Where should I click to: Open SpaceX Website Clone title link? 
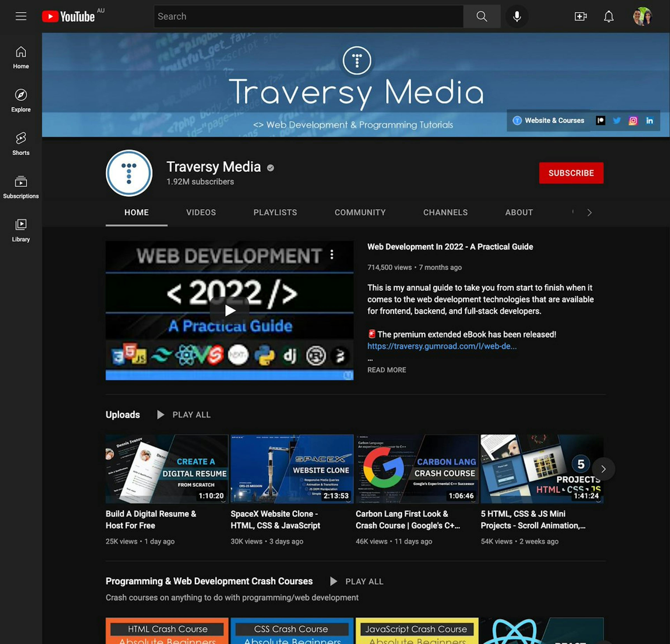(x=275, y=520)
